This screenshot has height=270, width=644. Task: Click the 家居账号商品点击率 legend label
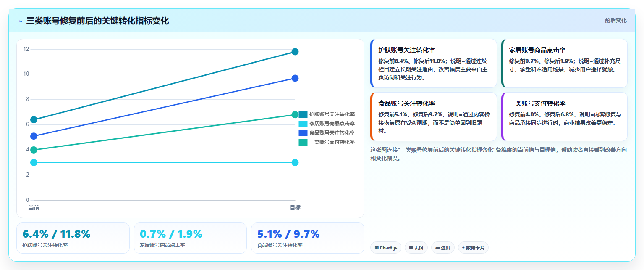[332, 124]
